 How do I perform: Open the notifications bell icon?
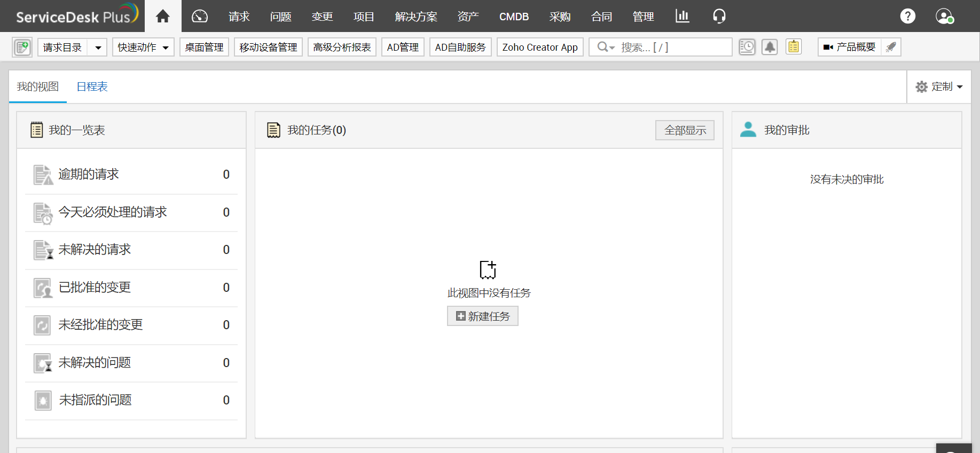pos(770,47)
